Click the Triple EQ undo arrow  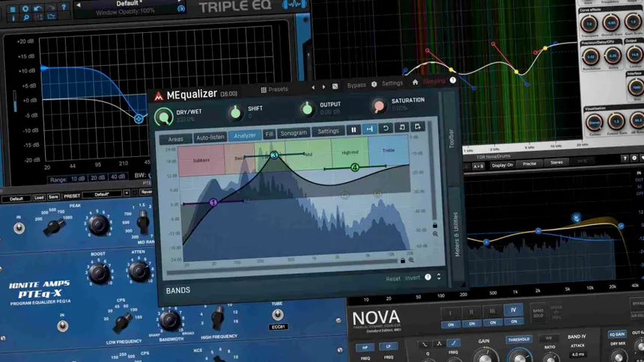[x=37, y=7]
